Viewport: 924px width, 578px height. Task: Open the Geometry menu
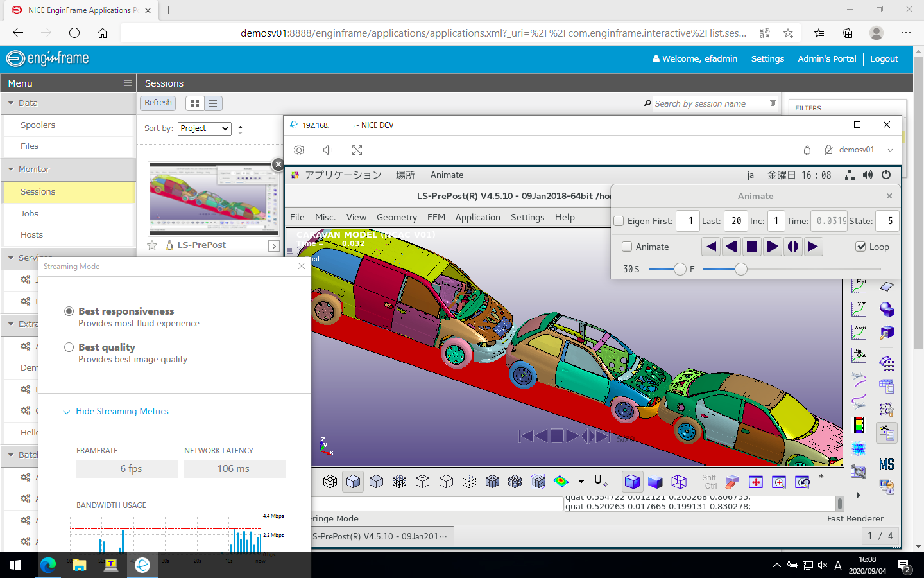click(x=397, y=218)
